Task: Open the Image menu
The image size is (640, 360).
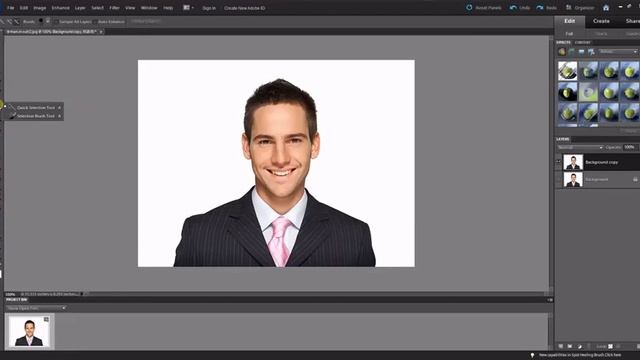Action: pyautogui.click(x=40, y=8)
